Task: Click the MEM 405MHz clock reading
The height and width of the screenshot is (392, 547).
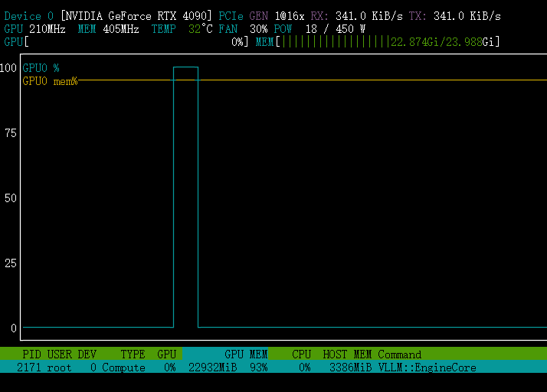Action: click(x=108, y=29)
